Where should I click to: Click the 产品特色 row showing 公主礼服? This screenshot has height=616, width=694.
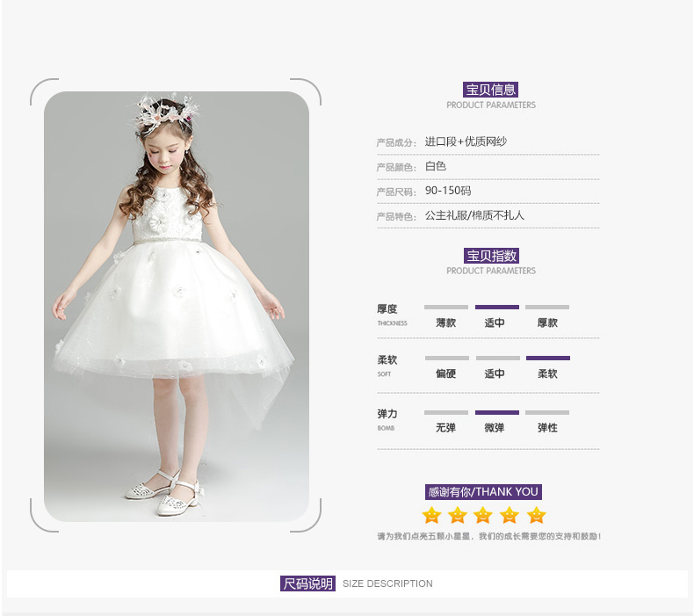(474, 215)
